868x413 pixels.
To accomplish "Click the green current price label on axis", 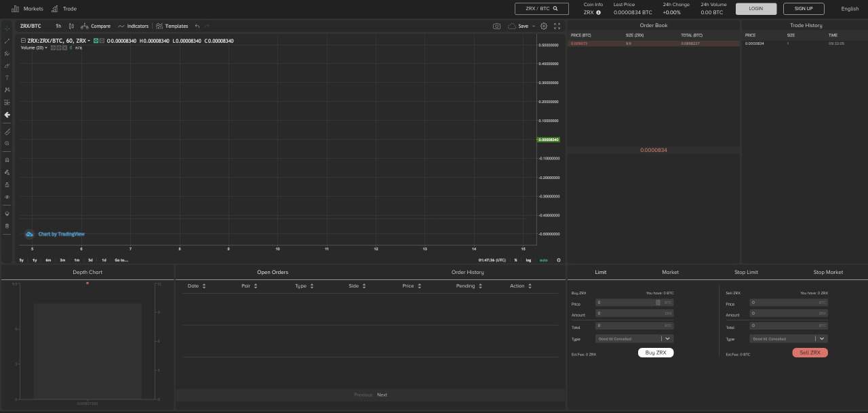I will coord(549,140).
